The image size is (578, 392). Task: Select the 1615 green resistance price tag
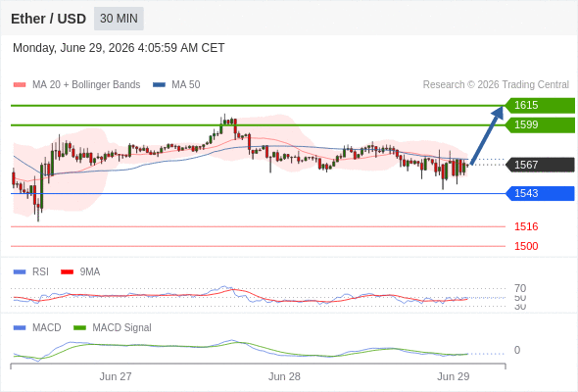[540, 106]
